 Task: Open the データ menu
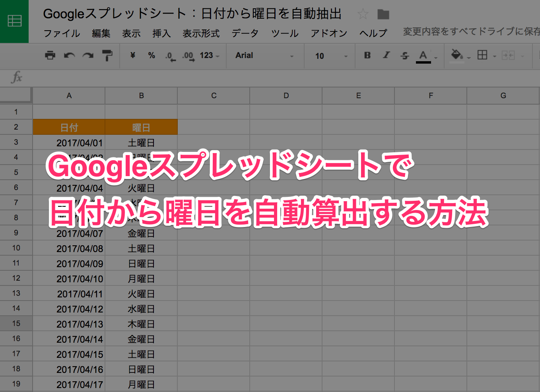coord(245,33)
